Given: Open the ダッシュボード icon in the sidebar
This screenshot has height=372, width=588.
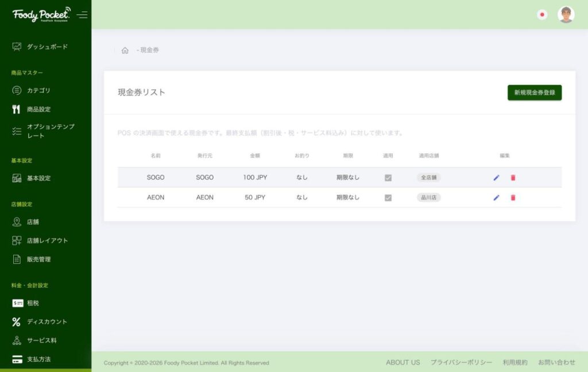Looking at the screenshot, I should pos(17,47).
